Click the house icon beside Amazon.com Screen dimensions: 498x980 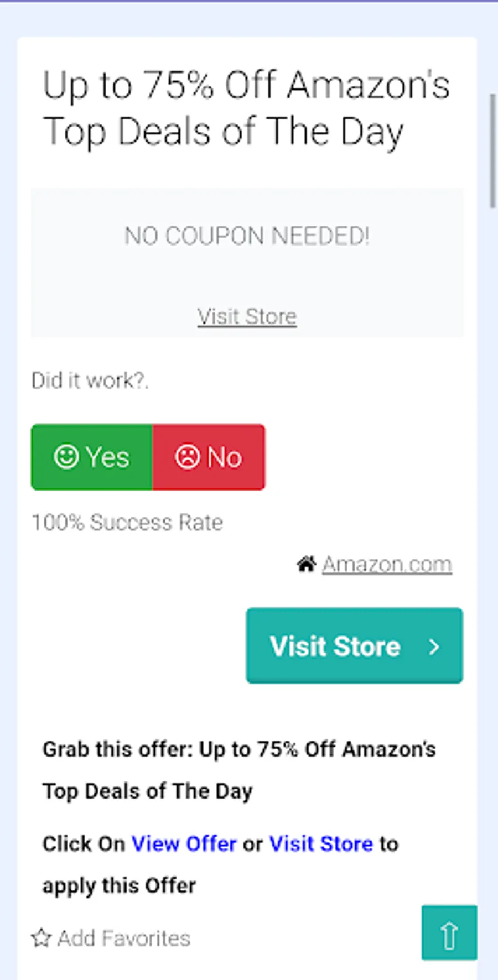(306, 564)
